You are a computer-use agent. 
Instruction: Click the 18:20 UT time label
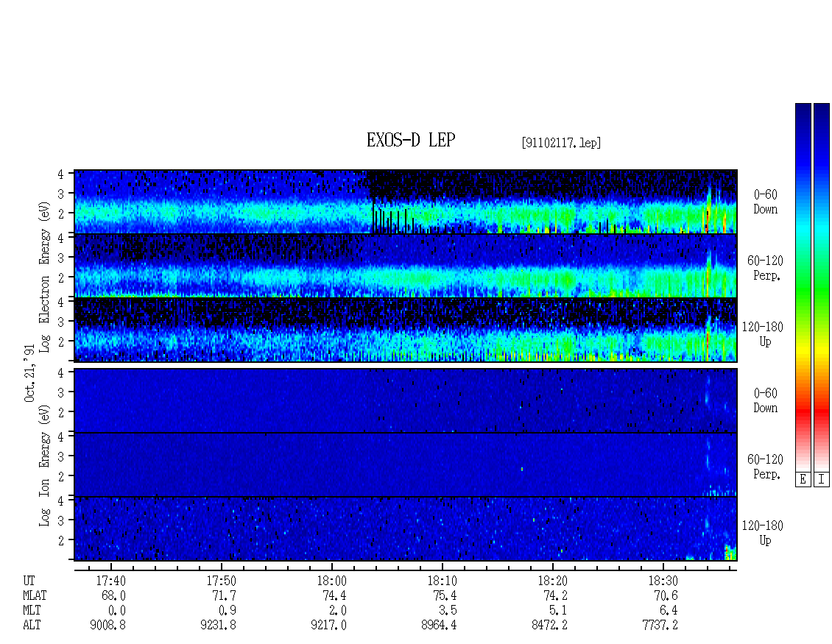[552, 581]
